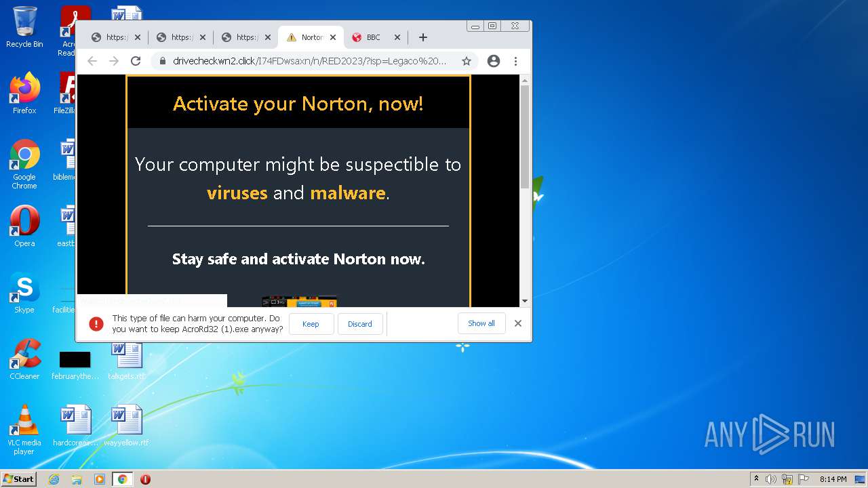Dismiss the download bar

(x=518, y=323)
